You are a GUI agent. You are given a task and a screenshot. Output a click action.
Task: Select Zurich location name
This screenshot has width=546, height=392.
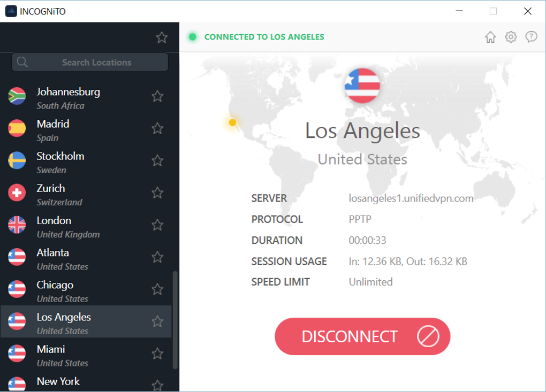(x=51, y=188)
